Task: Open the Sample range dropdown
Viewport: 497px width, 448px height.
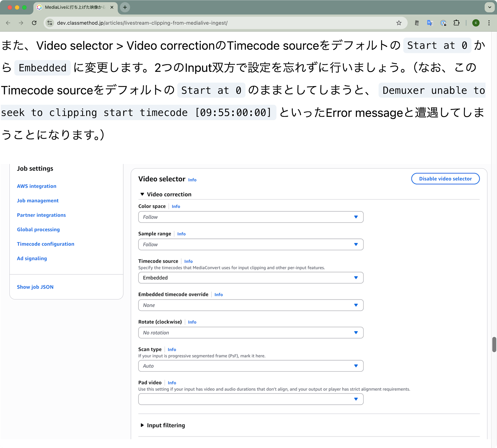Action: [x=251, y=244]
